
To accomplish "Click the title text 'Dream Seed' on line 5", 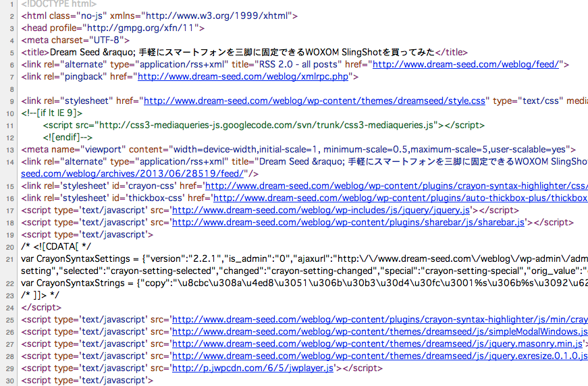I will tap(75, 52).
